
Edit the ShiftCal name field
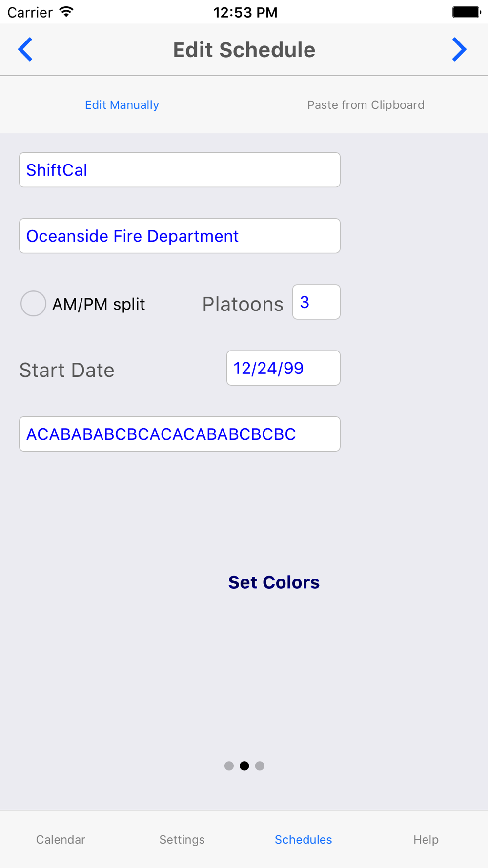[x=180, y=170]
